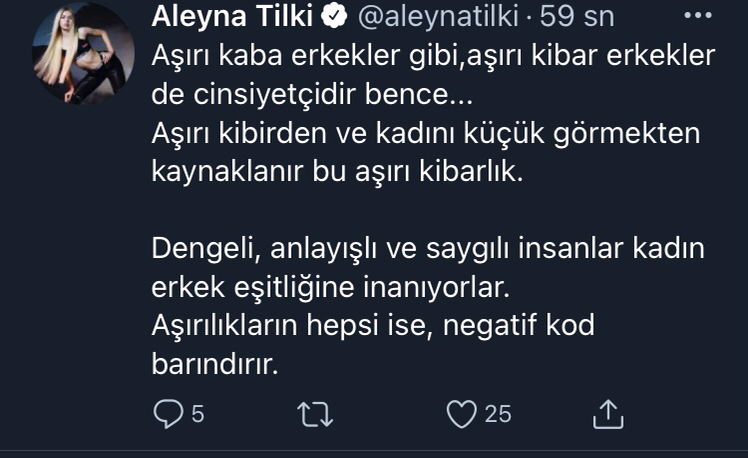Image resolution: width=748 pixels, height=458 pixels.
Task: Open Aleyna Tilki's profile picture
Action: click(83, 53)
